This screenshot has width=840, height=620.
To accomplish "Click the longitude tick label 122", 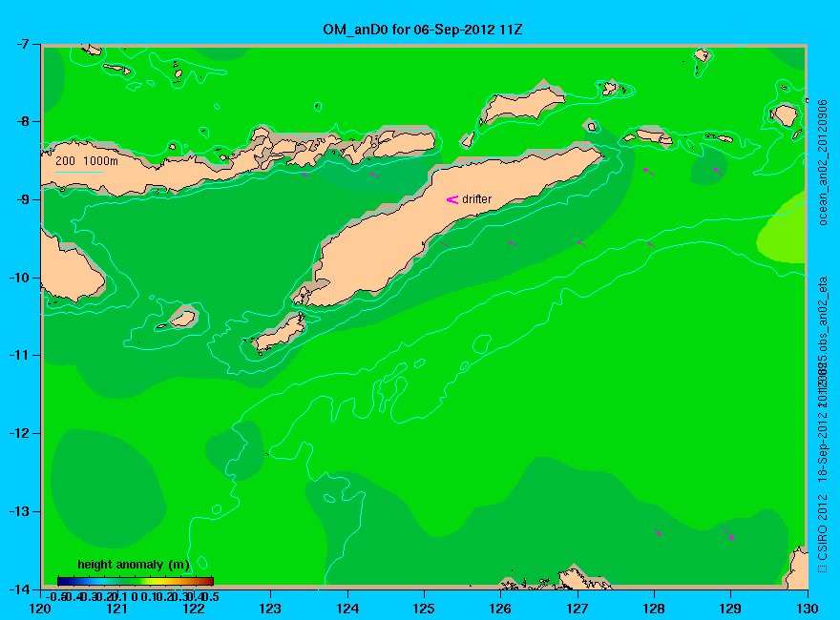I will [x=194, y=609].
